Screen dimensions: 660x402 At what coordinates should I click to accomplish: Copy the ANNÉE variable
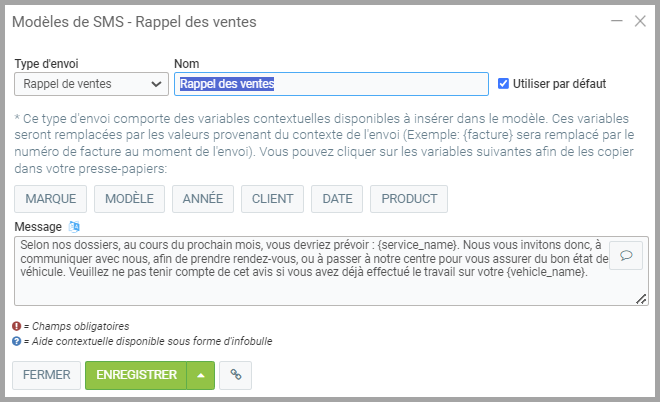(x=203, y=199)
